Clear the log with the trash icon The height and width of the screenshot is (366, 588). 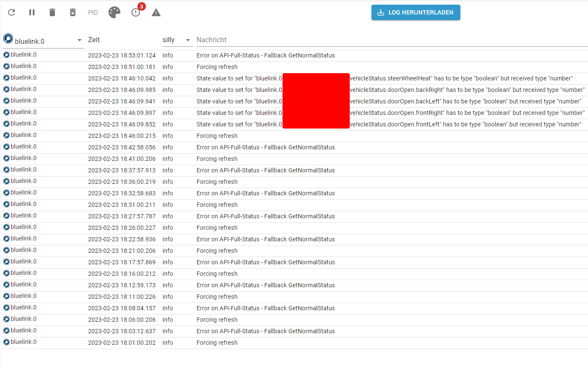(x=52, y=12)
